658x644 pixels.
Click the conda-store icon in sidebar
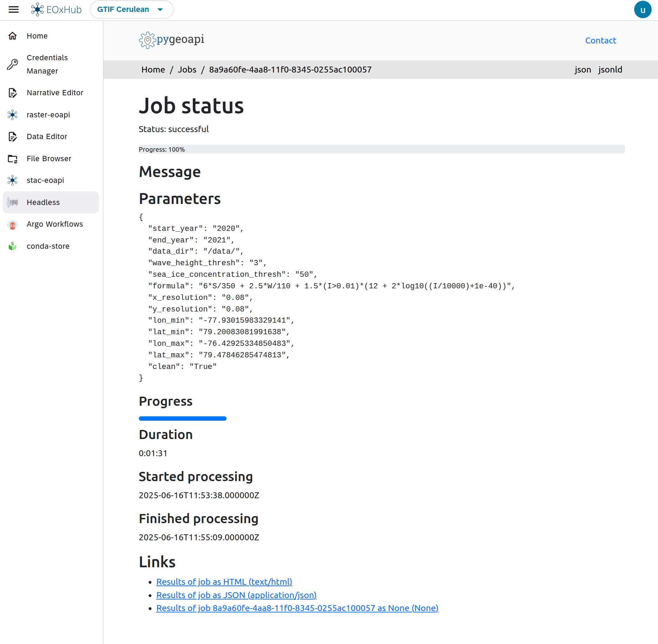tap(12, 246)
